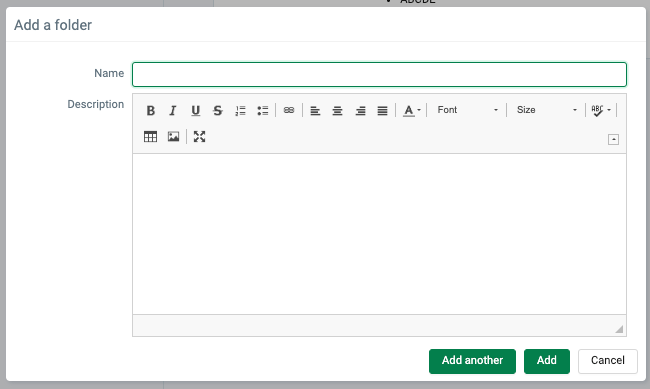This screenshot has height=389, width=650.
Task: Click inside the Description text area
Action: [379, 234]
